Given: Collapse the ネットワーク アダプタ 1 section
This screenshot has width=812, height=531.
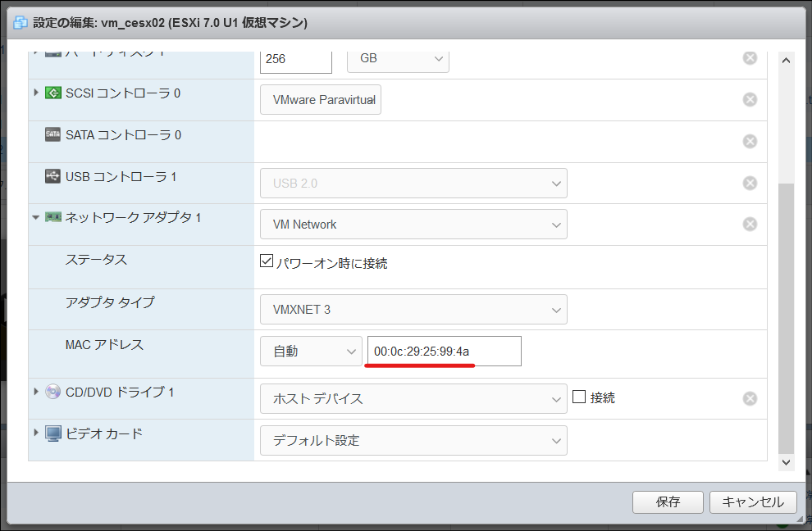Looking at the screenshot, I should 36,217.
